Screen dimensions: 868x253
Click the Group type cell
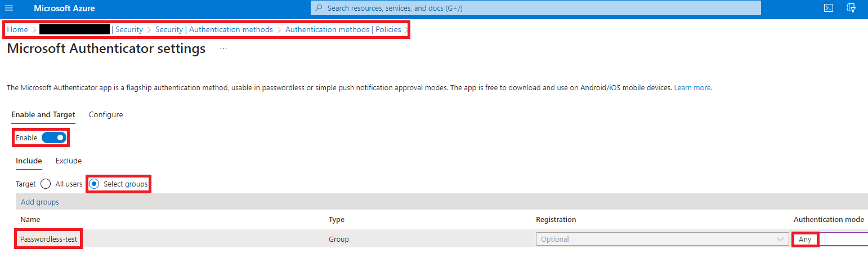click(x=339, y=239)
